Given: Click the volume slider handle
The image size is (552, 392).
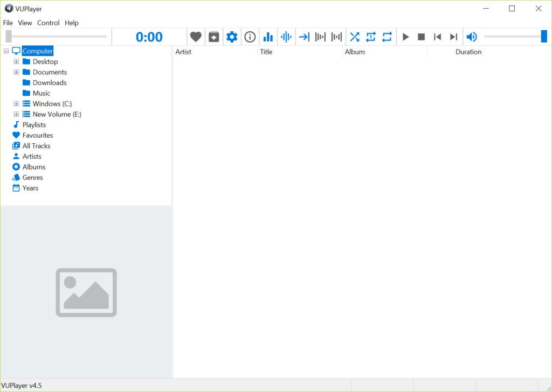Looking at the screenshot, I should point(543,37).
